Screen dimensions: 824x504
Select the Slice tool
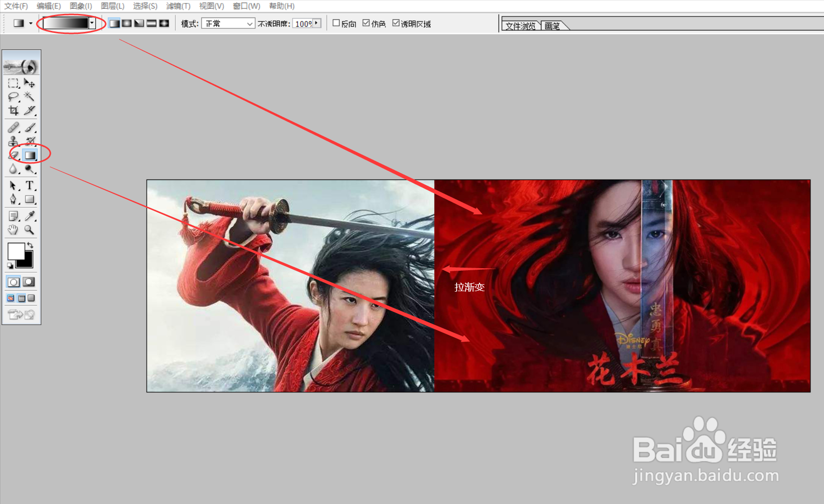click(x=29, y=110)
